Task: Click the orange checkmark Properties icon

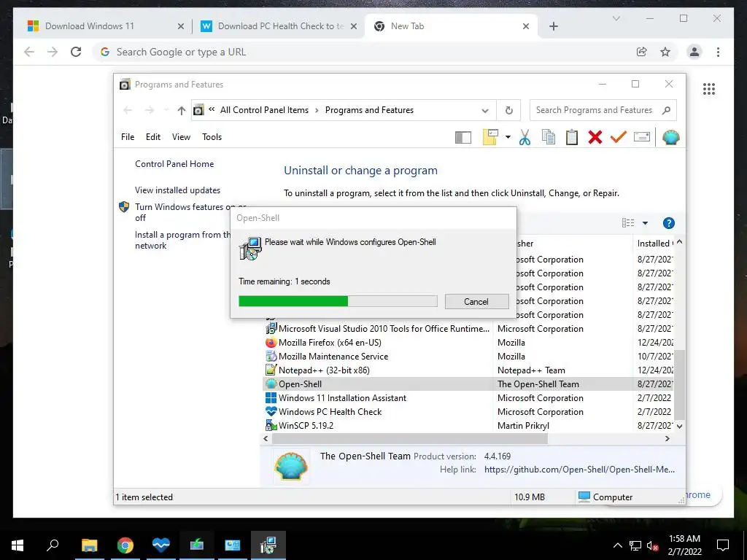Action: (x=619, y=137)
